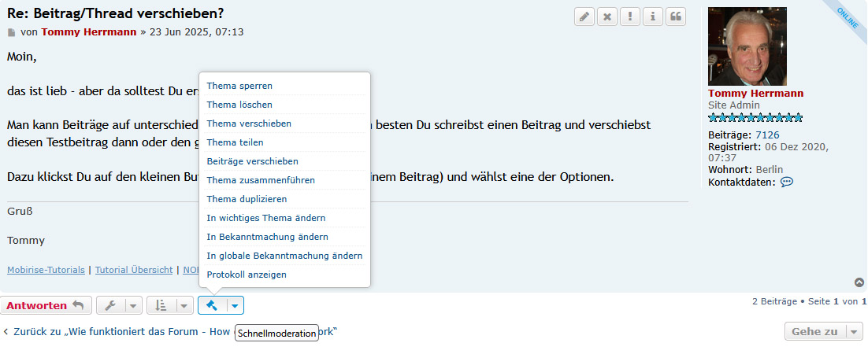Open the Mobirise-Tutorials signature link

tap(46, 270)
